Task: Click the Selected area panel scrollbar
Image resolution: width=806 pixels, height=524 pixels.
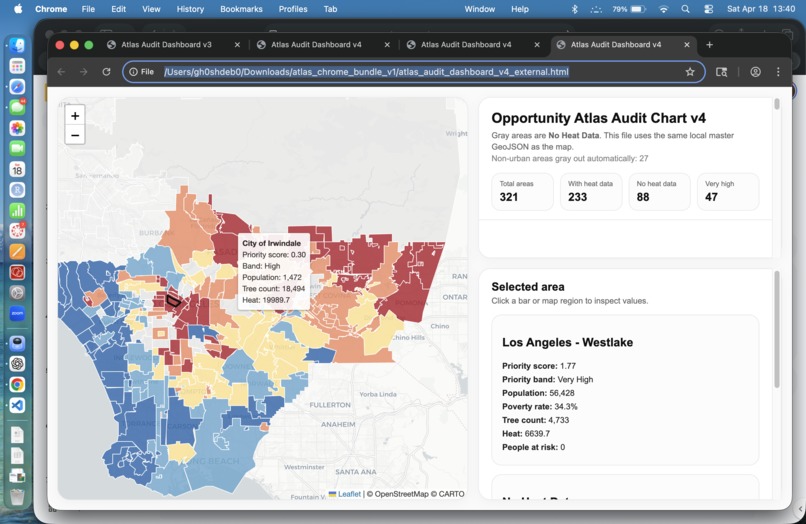Action: coord(777,329)
